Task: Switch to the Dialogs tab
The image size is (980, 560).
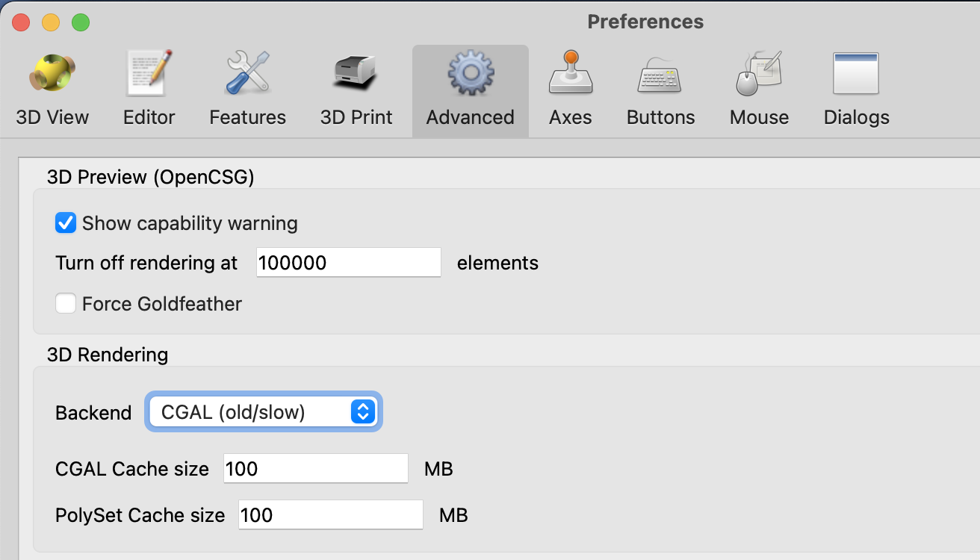Action: 856,90
